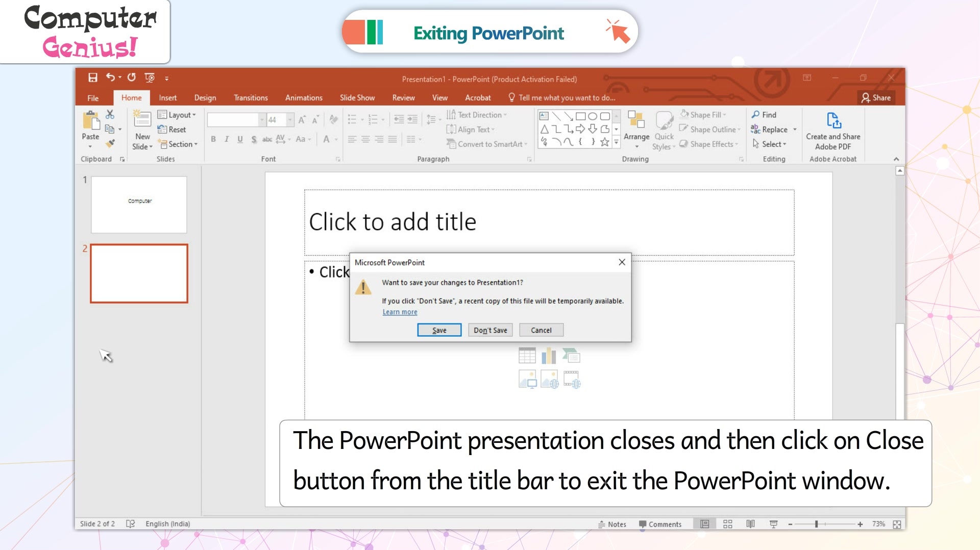This screenshot has height=550, width=980.
Task: Click Fit slide to window icon
Action: [x=897, y=524]
